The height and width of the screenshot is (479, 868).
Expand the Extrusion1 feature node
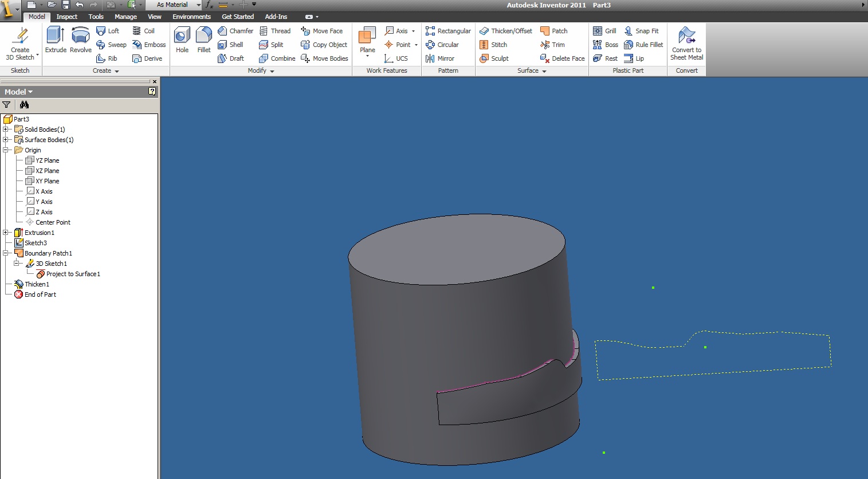coord(6,233)
